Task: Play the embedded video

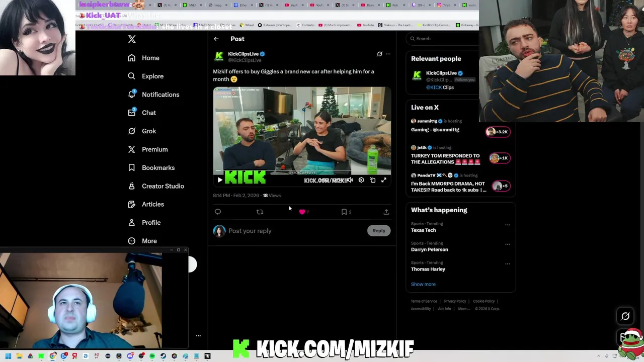Action: click(219, 180)
